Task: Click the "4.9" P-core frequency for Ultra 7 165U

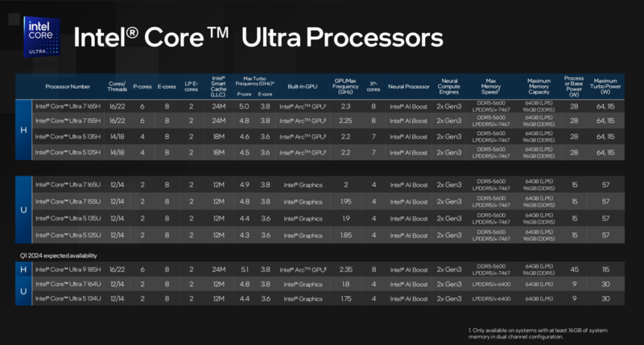Action: pyautogui.click(x=245, y=185)
